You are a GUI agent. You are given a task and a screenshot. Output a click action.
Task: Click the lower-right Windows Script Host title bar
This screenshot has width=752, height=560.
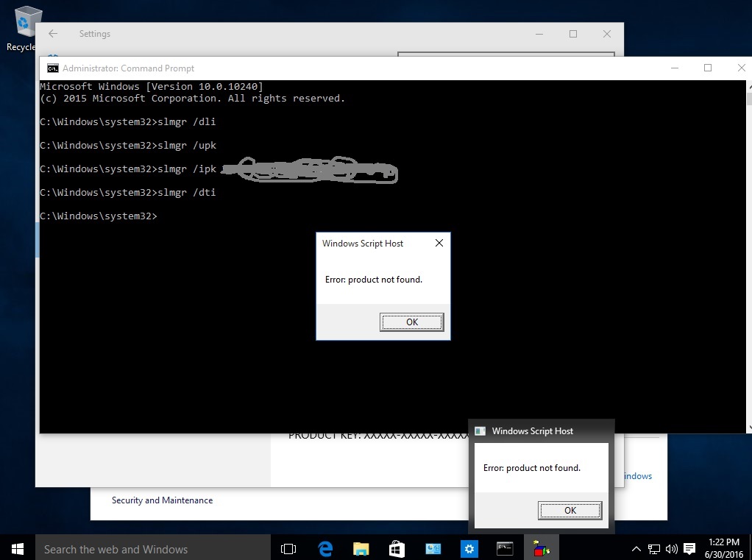click(541, 431)
